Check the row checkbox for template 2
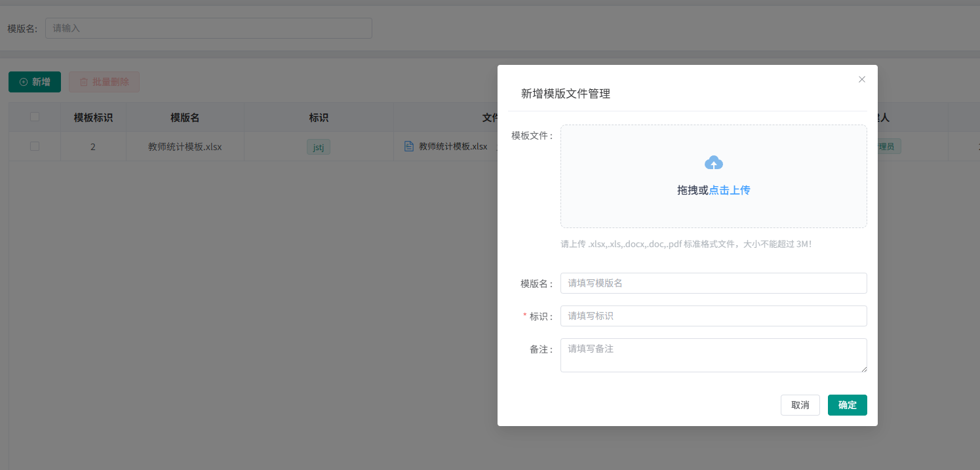This screenshot has width=980, height=470. pyautogui.click(x=35, y=146)
